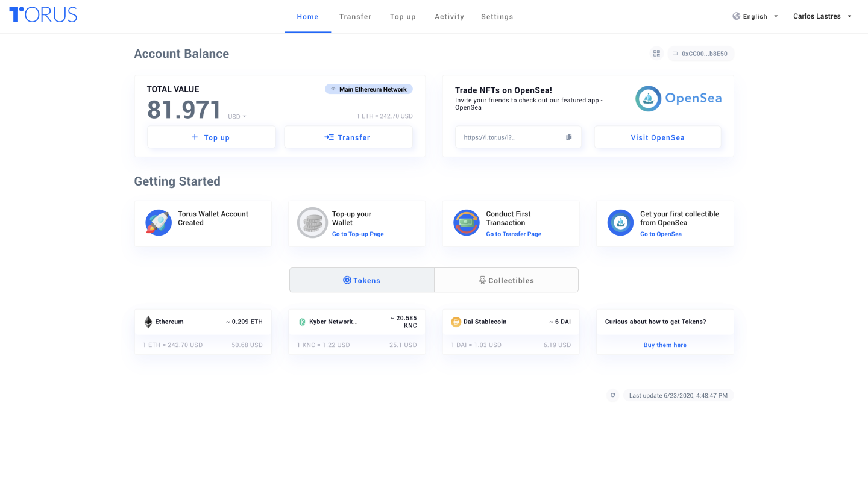Click the 6.19 USD Dai value
The image size is (868, 500).
pyautogui.click(x=557, y=345)
